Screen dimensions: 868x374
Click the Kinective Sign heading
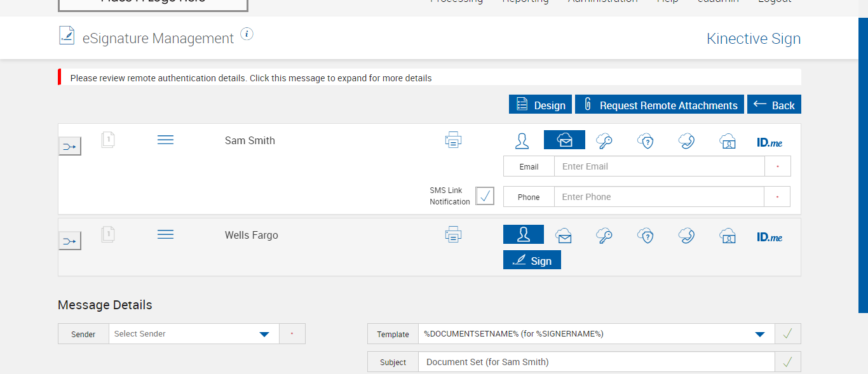754,39
